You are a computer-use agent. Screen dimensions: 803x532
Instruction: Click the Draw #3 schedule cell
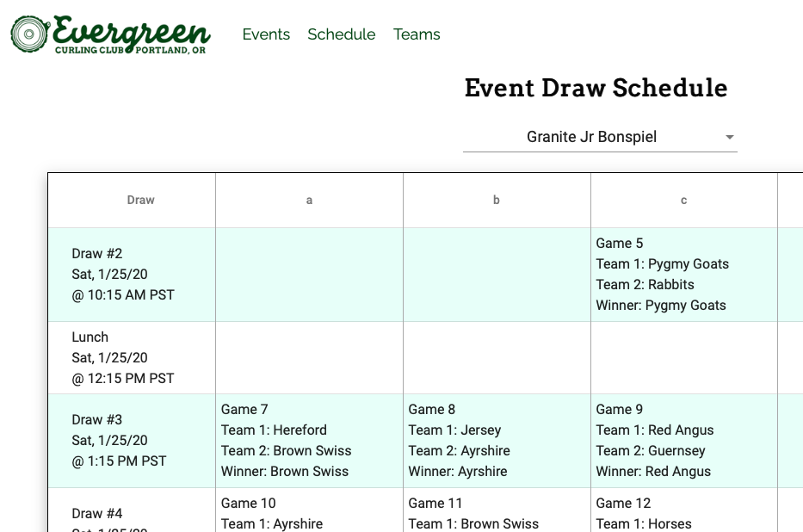[x=131, y=440]
